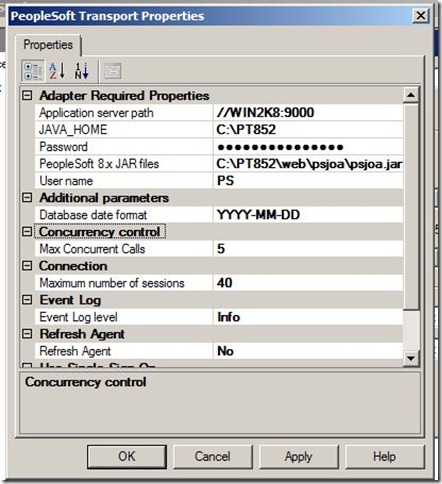
Task: Collapse Adapter Required Properties section
Action: click(x=27, y=96)
